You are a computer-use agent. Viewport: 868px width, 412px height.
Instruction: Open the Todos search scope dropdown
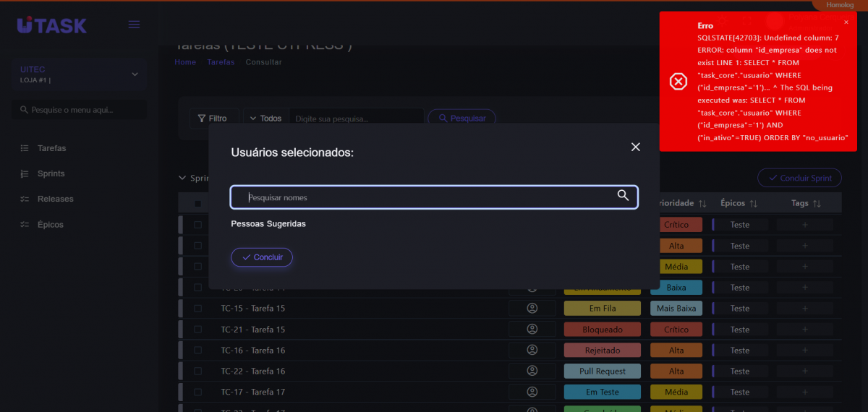click(265, 119)
